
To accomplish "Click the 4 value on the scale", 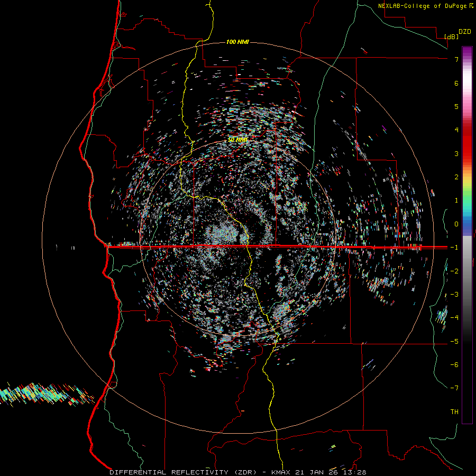I will coord(456,130).
